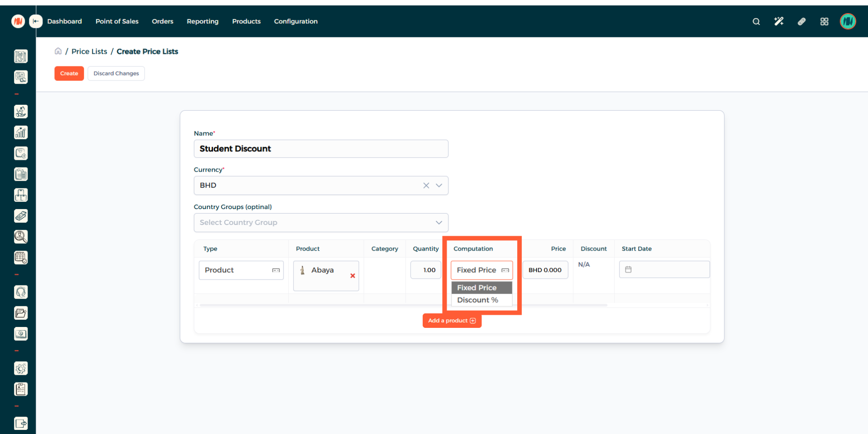Collapse the sidebar with the arrow toggle

click(36, 21)
